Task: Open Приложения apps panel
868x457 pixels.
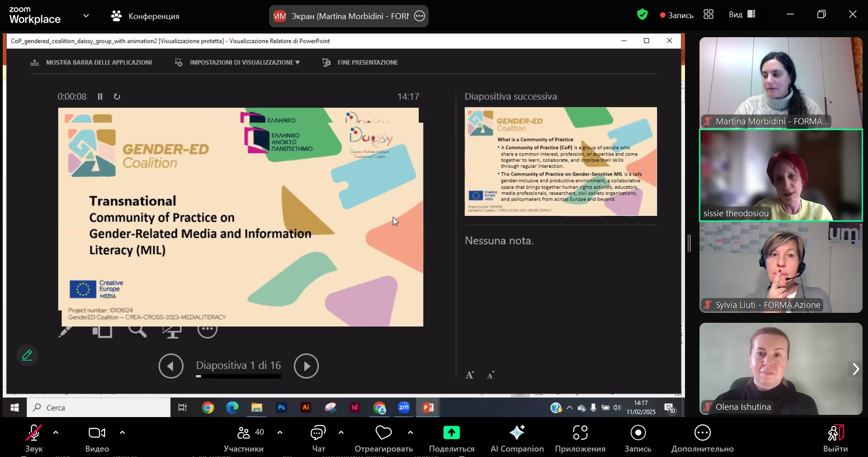Action: tap(580, 439)
